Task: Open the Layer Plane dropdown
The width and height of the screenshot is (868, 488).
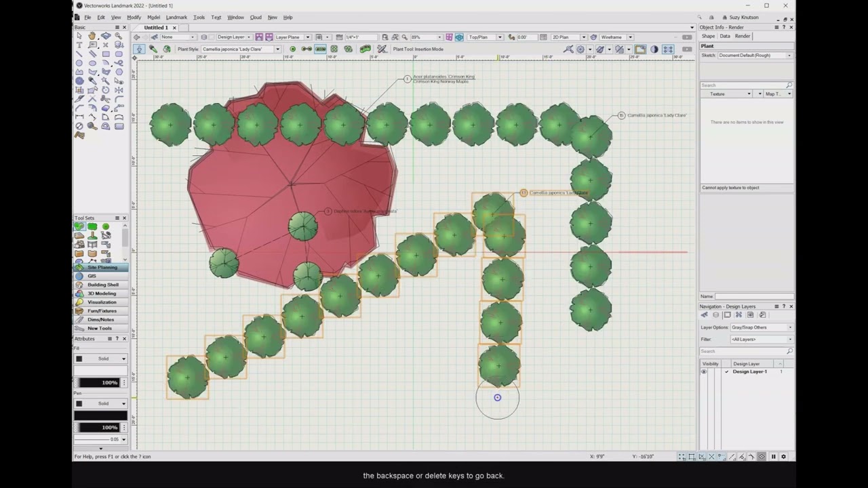Action: pos(293,37)
